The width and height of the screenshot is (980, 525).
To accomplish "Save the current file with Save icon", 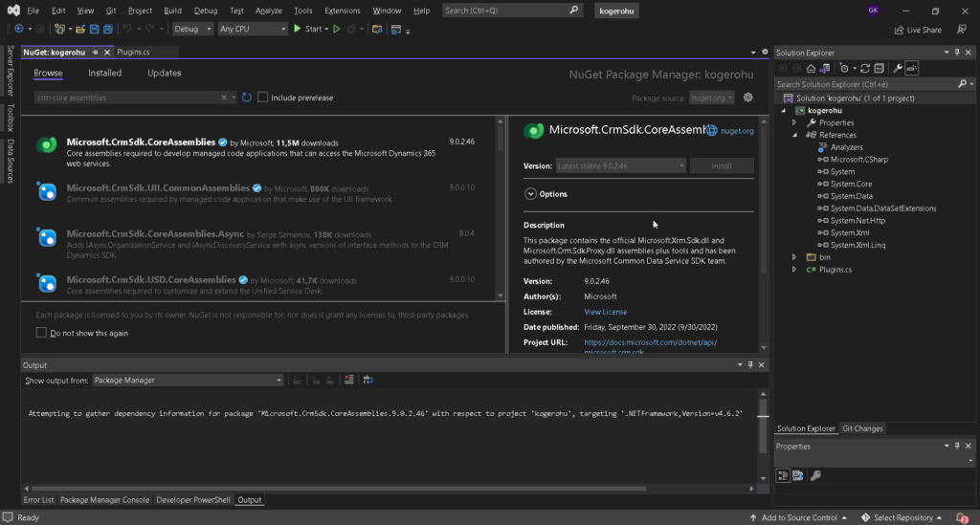I will coord(95,29).
